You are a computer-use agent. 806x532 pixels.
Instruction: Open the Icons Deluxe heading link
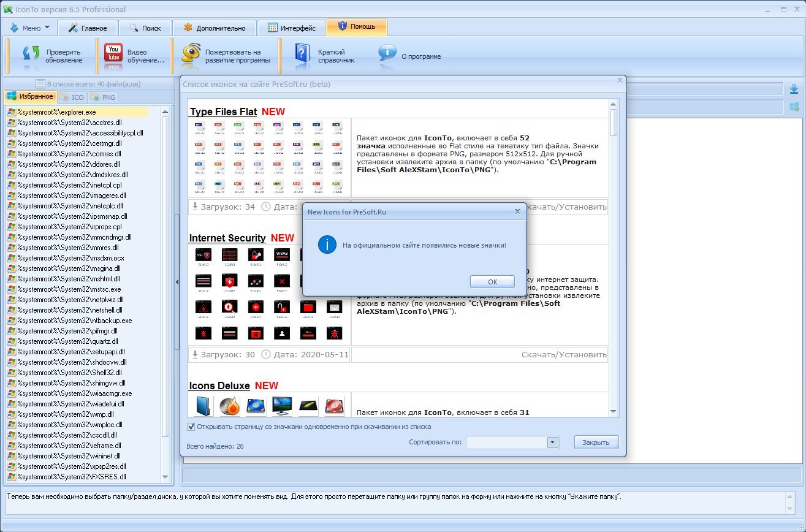point(219,386)
